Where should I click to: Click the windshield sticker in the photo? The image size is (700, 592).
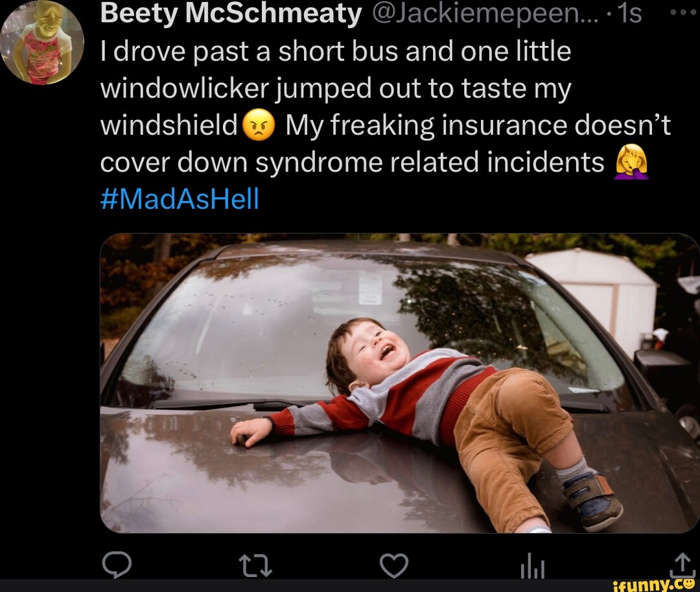371,287
